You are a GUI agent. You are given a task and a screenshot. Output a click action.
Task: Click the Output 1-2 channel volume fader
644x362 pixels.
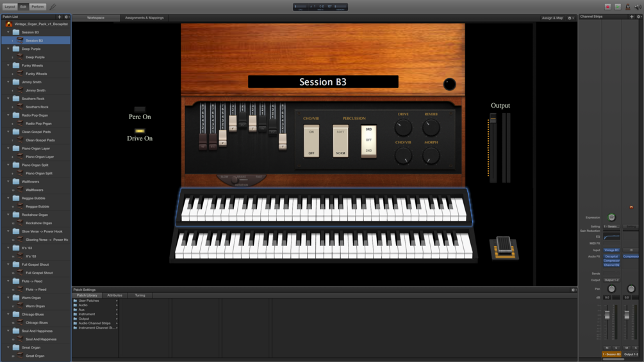(627, 315)
